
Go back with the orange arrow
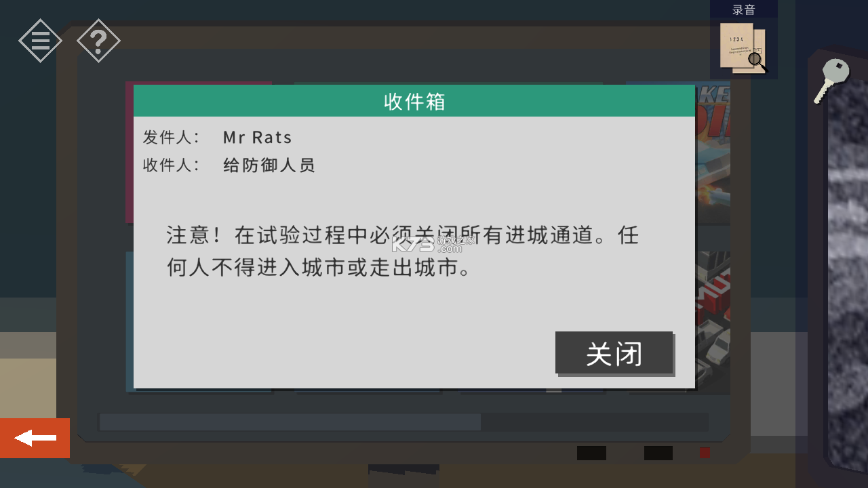point(35,439)
